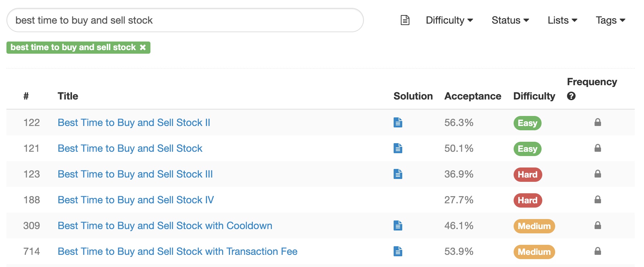Click the frequency lock icon for problem 122

[597, 122]
